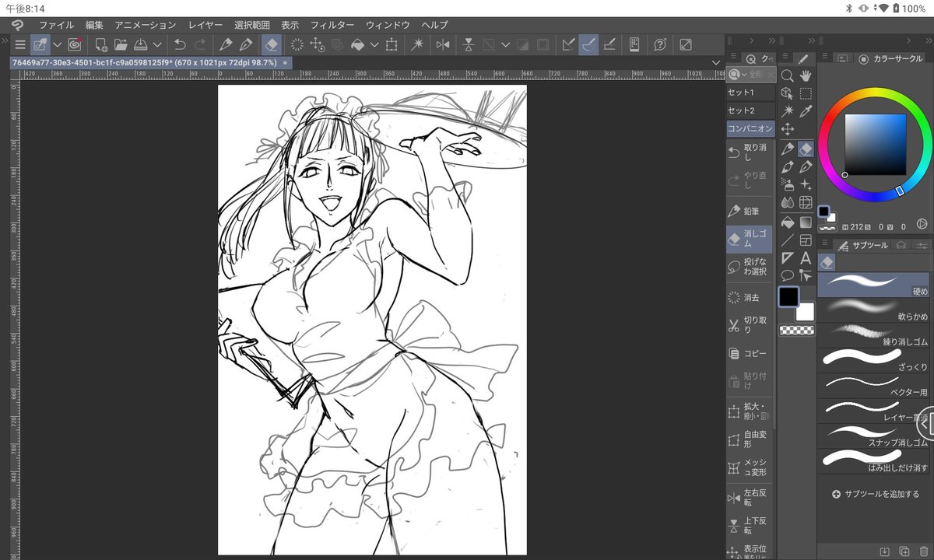Open the canvas tab list chevron

pyautogui.click(x=716, y=63)
